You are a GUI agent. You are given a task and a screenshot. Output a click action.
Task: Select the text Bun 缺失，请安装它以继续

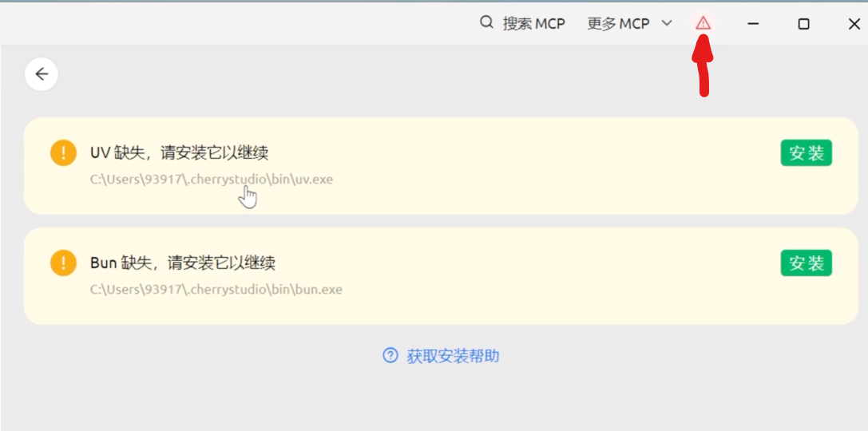[x=183, y=263]
